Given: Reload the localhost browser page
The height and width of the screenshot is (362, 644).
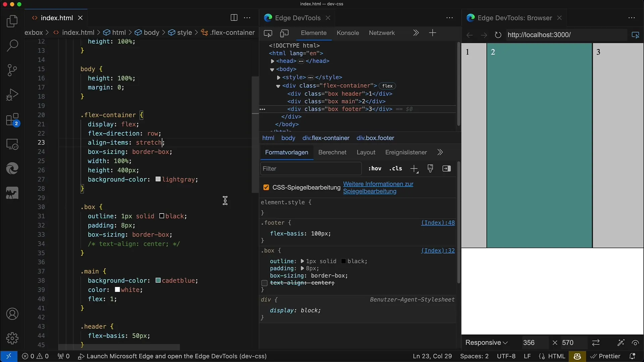Looking at the screenshot, I should (x=498, y=35).
